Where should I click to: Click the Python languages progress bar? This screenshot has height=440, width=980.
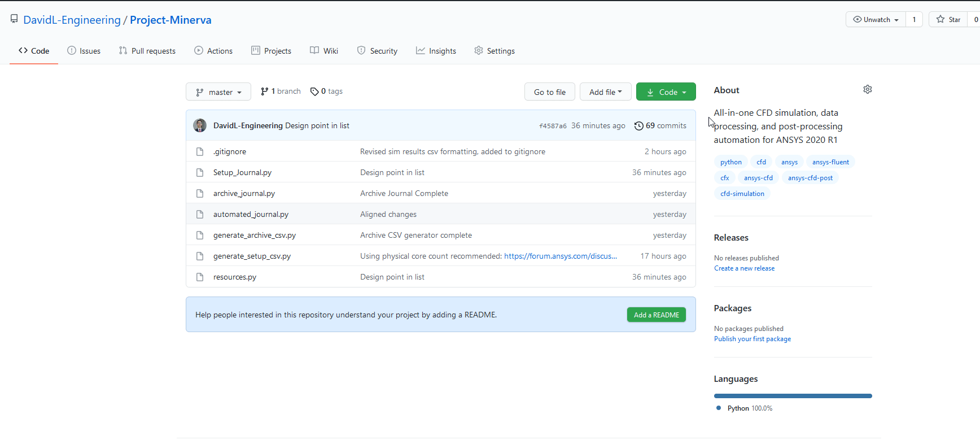793,396
